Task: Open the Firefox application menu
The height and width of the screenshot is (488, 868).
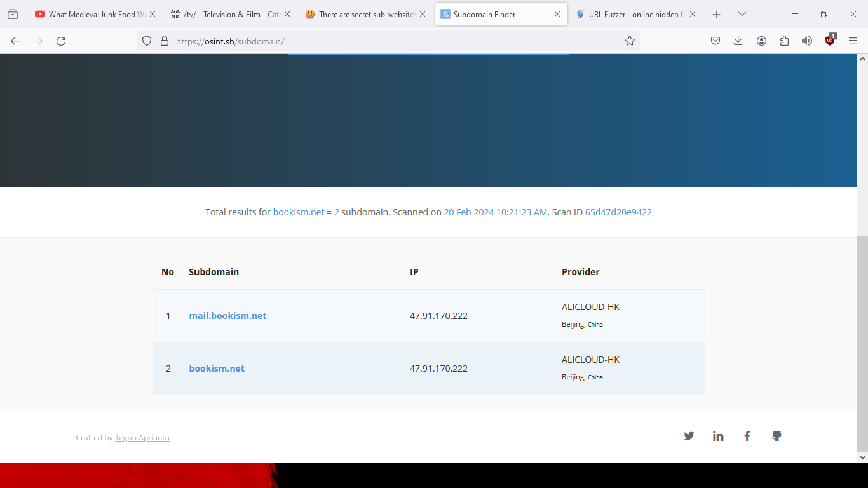Action: pyautogui.click(x=853, y=41)
